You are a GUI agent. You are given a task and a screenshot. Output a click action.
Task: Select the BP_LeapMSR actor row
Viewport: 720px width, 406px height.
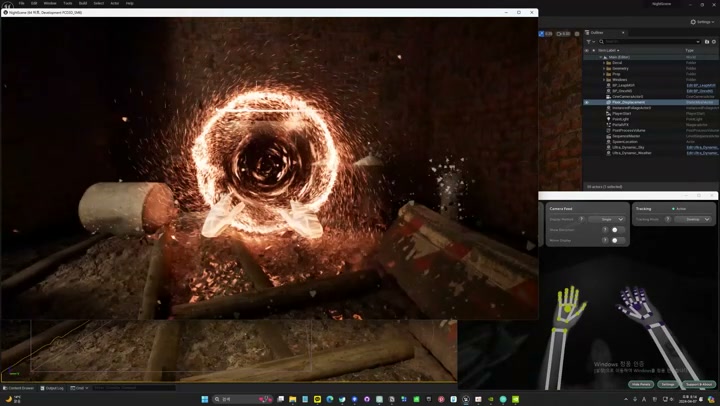point(651,85)
